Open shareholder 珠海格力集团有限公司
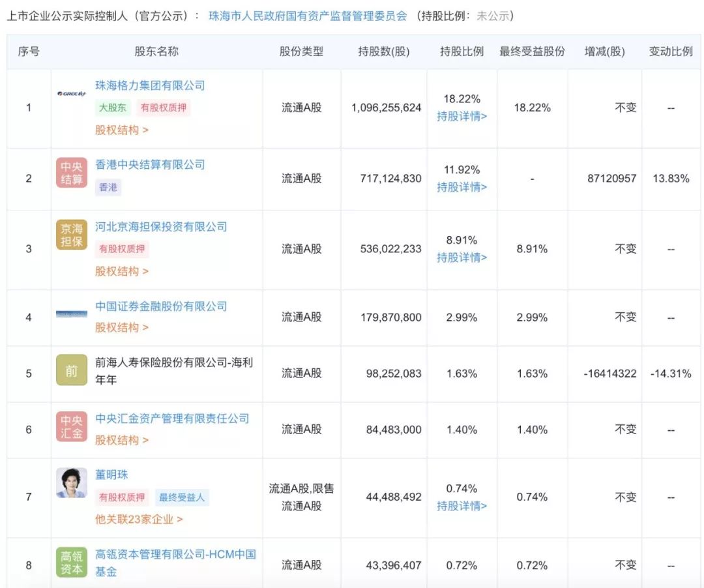This screenshot has height=588, width=704. pyautogui.click(x=150, y=85)
